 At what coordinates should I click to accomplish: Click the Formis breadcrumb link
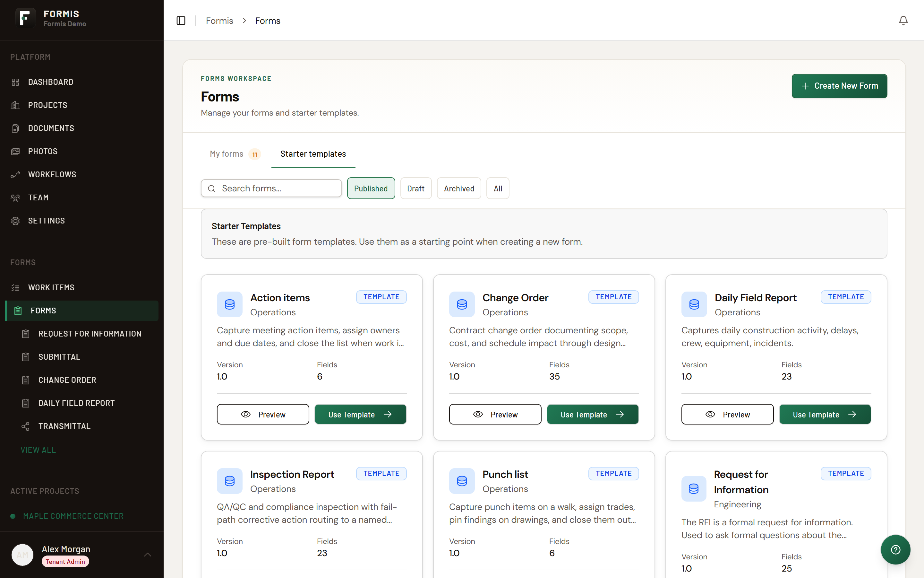(219, 21)
